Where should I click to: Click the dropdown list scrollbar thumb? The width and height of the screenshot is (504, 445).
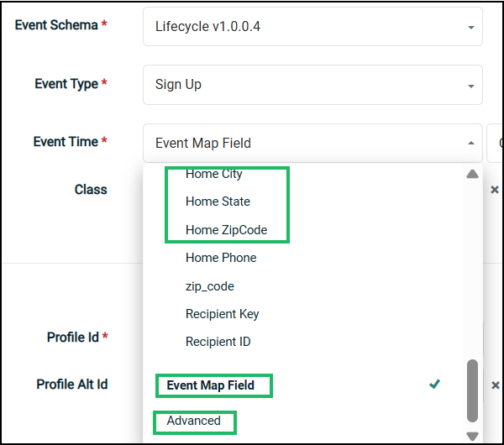coord(472,390)
